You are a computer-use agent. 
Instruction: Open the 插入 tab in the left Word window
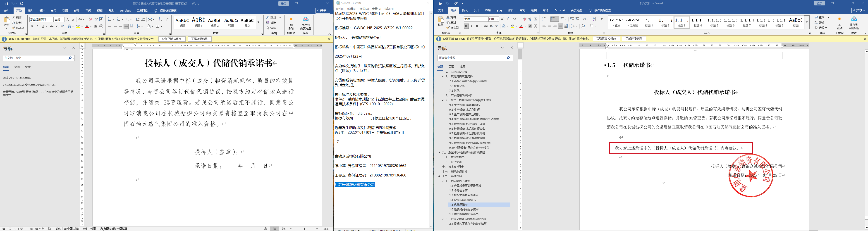coord(30,11)
